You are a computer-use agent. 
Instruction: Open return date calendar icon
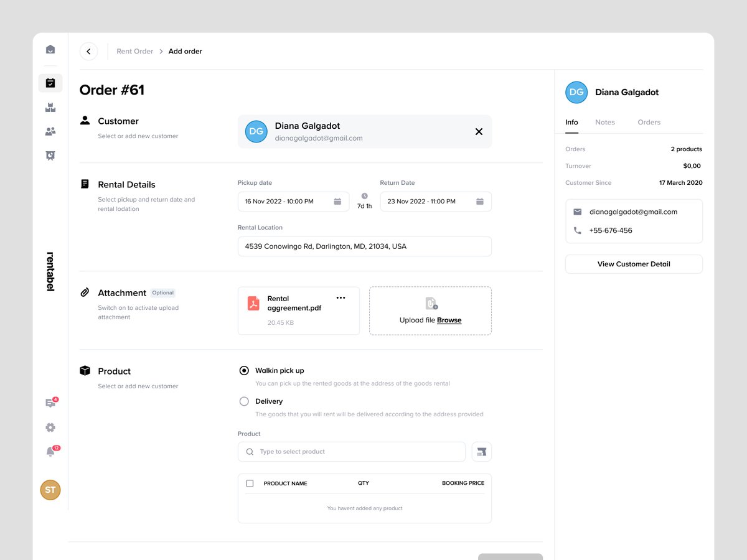coord(480,202)
